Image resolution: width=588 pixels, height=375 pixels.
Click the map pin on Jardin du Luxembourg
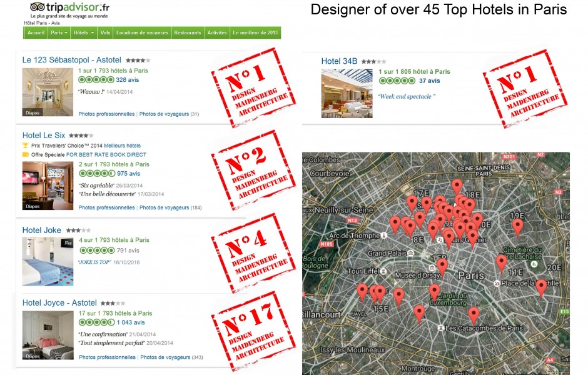tap(434, 292)
